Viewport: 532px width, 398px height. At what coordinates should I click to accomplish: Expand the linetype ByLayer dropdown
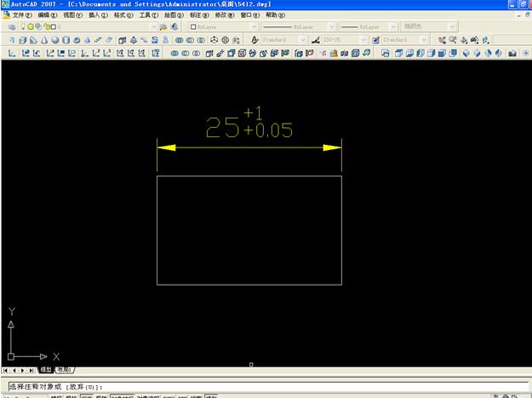pyautogui.click(x=331, y=26)
